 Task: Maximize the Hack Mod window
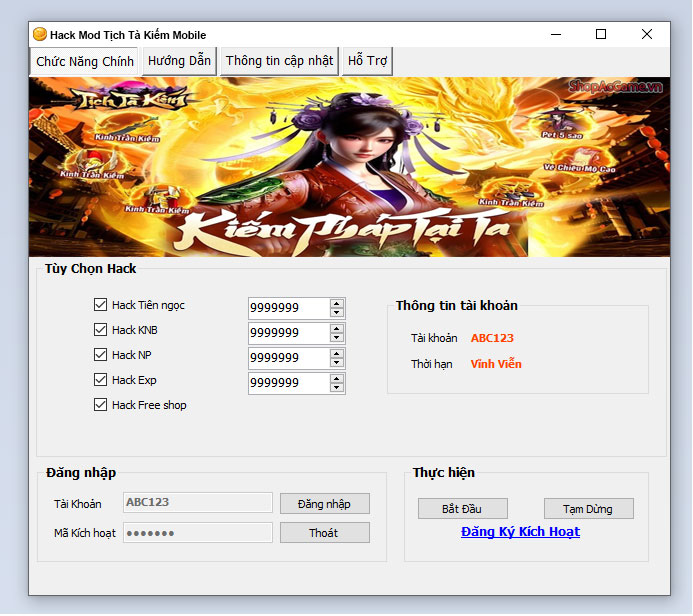(601, 34)
